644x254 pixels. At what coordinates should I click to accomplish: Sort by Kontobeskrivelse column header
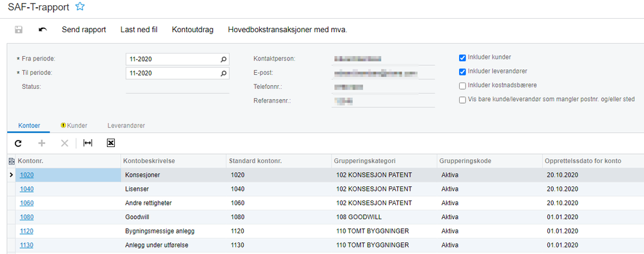(x=174, y=161)
